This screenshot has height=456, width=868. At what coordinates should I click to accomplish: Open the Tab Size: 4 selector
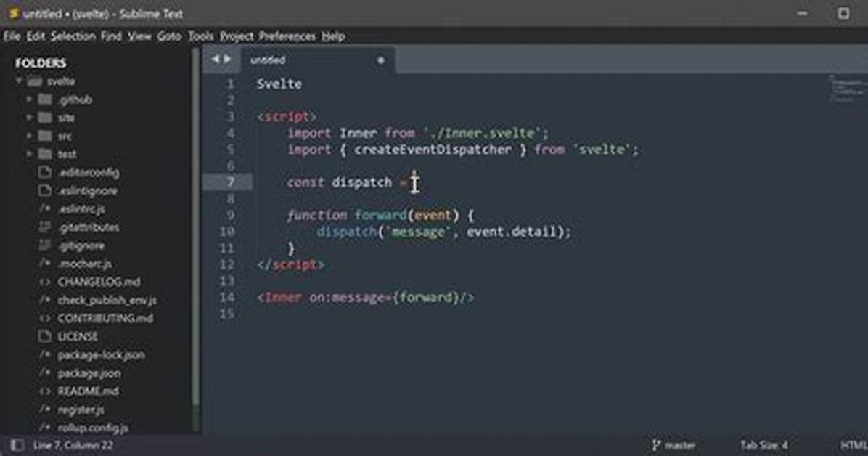pos(764,445)
